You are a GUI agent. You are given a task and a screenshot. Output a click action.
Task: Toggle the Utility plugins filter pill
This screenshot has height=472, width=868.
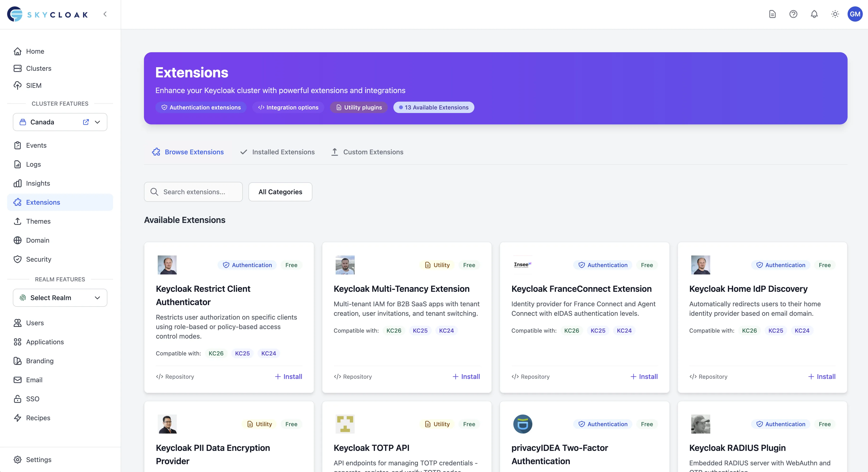coord(358,107)
